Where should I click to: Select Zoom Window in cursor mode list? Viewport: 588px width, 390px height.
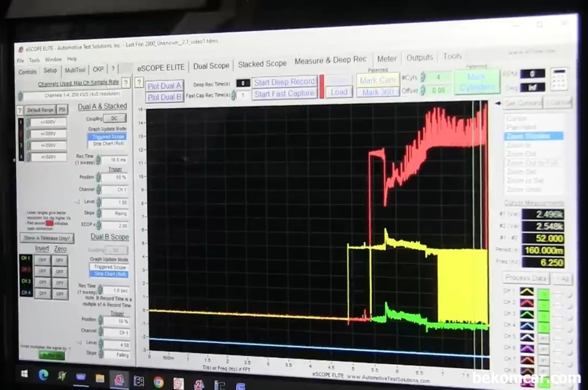pyautogui.click(x=533, y=136)
